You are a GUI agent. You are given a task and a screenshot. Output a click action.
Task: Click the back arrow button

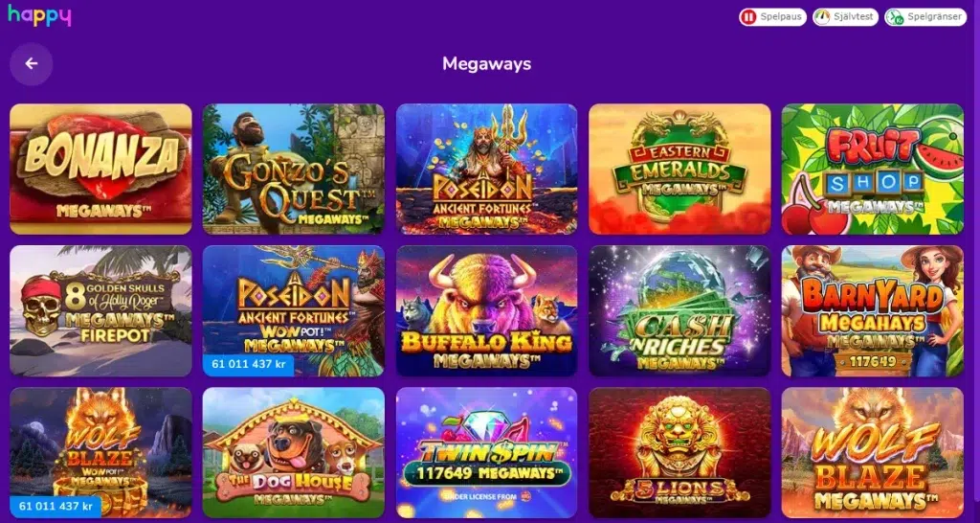32,64
